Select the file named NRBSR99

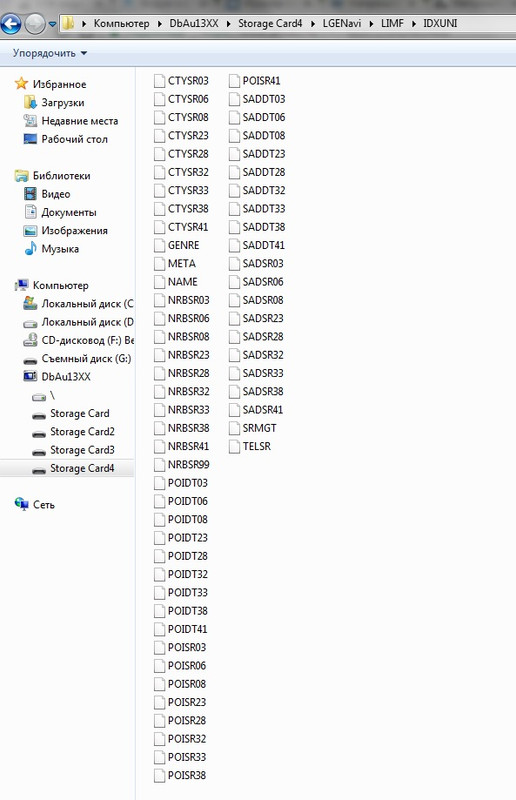188,465
